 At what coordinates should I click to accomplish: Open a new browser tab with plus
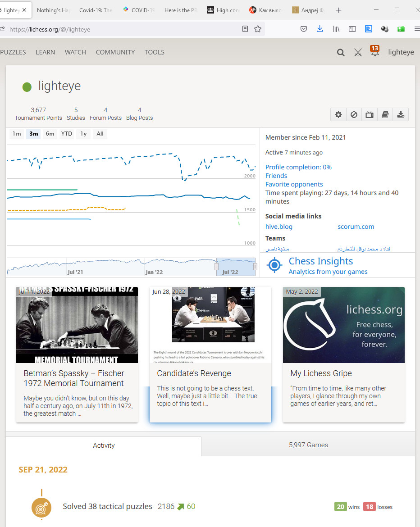(x=338, y=10)
